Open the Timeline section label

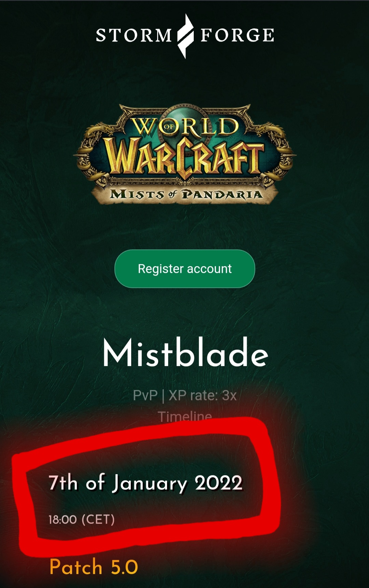pyautogui.click(x=185, y=416)
